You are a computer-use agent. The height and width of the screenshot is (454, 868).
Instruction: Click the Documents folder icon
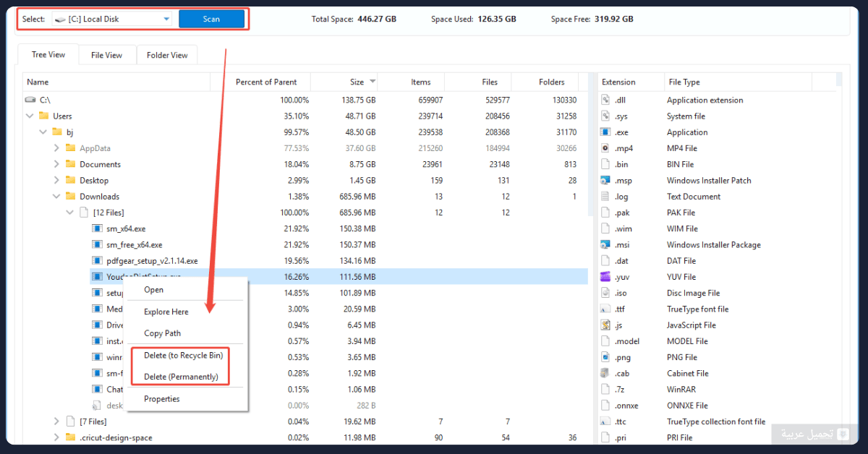coord(70,164)
